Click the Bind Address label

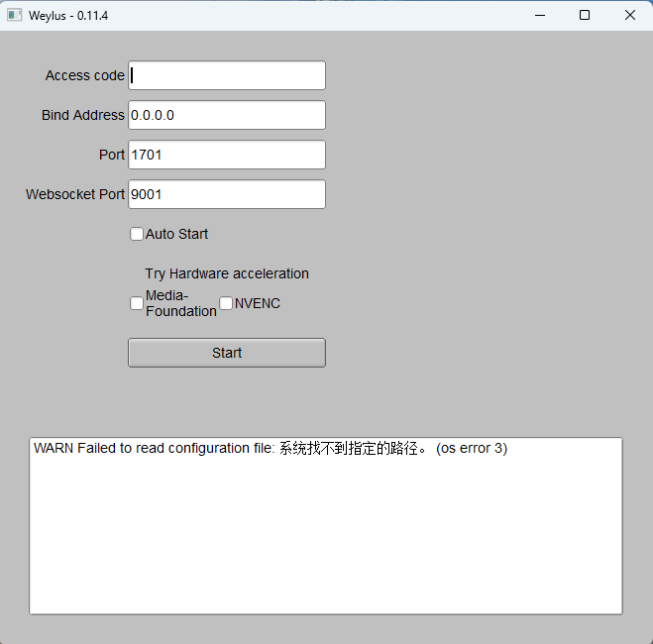pos(83,115)
